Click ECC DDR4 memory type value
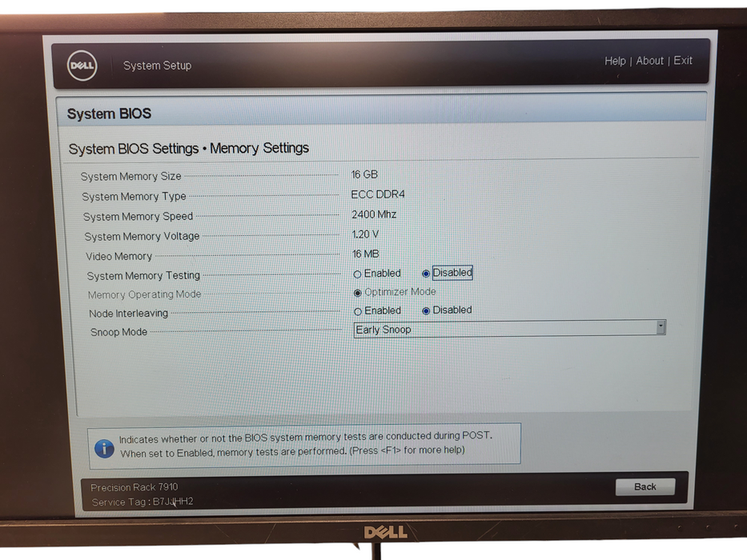This screenshot has width=747, height=560. coord(378,194)
